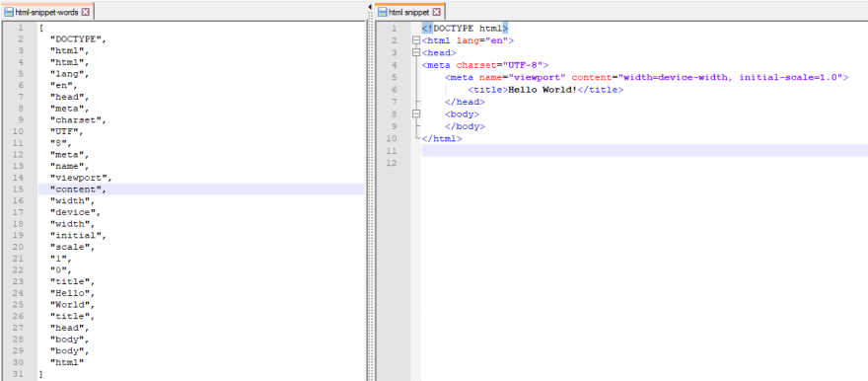This screenshot has height=381, width=868.
Task: Close the html-snippet-words tab with its X
Action: [x=85, y=12]
